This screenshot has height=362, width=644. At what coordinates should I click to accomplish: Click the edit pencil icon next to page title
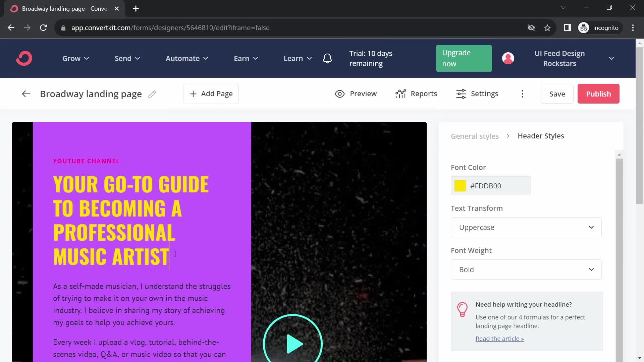pos(152,94)
